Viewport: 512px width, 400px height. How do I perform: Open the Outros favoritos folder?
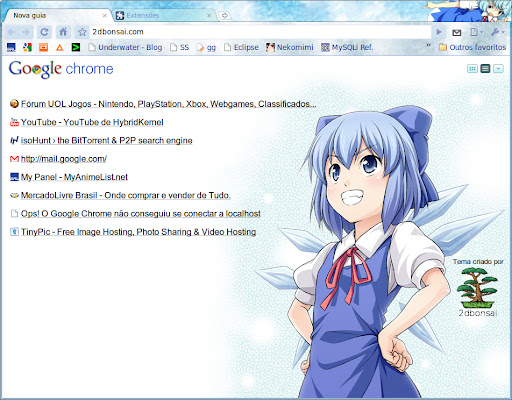pos(472,47)
